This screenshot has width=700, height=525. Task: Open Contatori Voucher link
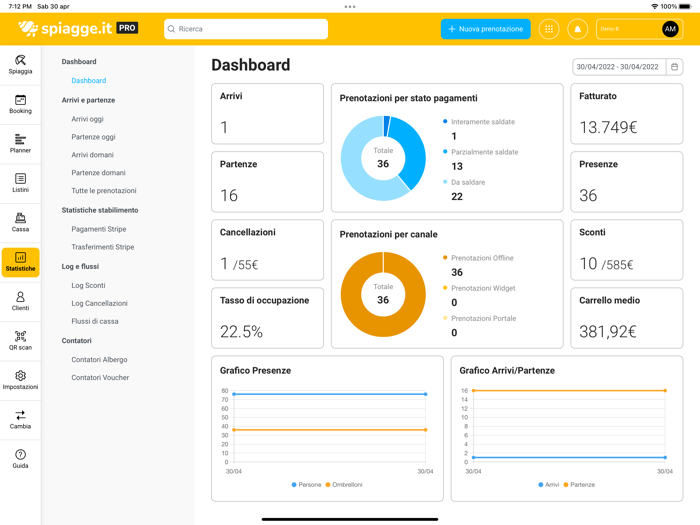[x=100, y=378]
